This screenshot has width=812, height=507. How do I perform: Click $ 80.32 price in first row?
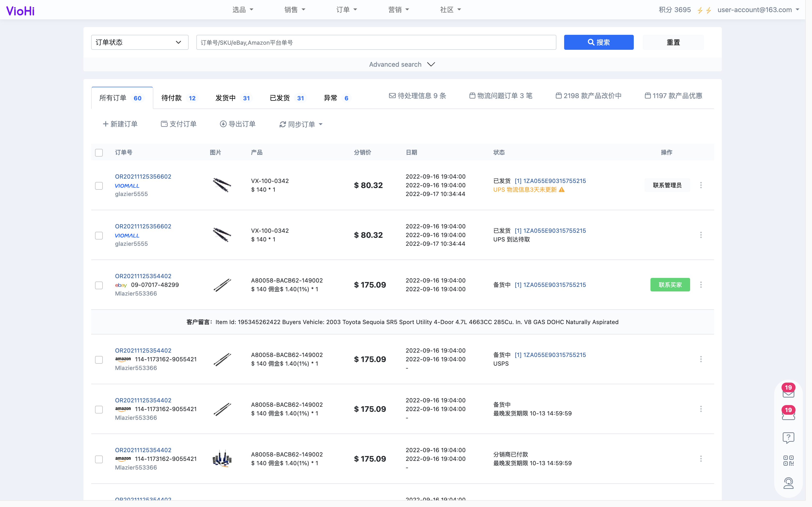coord(369,185)
